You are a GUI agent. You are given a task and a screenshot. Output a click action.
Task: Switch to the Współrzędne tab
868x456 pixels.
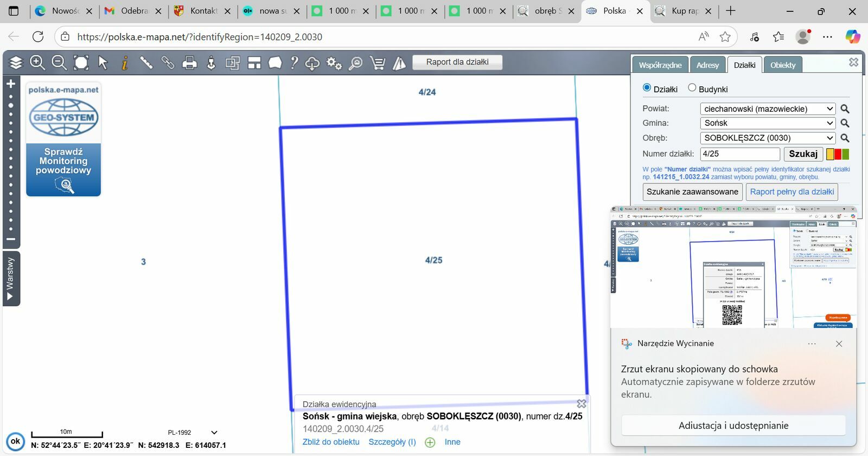[x=660, y=65]
